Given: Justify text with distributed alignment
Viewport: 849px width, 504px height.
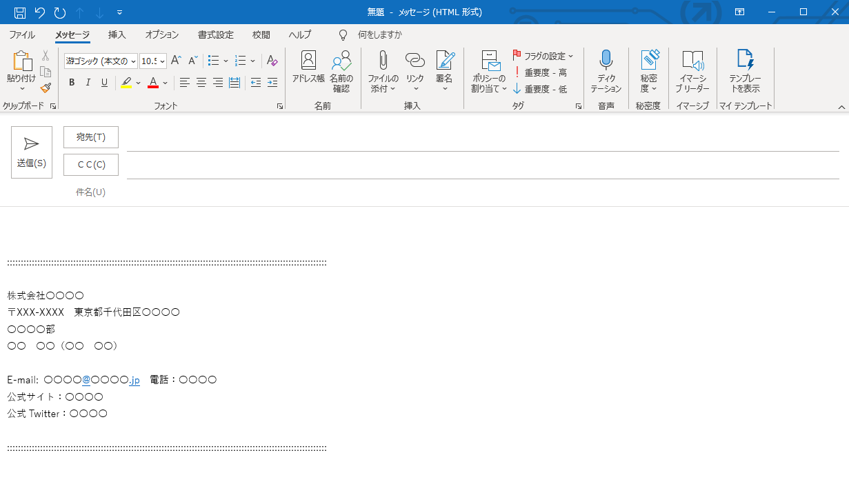Looking at the screenshot, I should tap(234, 83).
